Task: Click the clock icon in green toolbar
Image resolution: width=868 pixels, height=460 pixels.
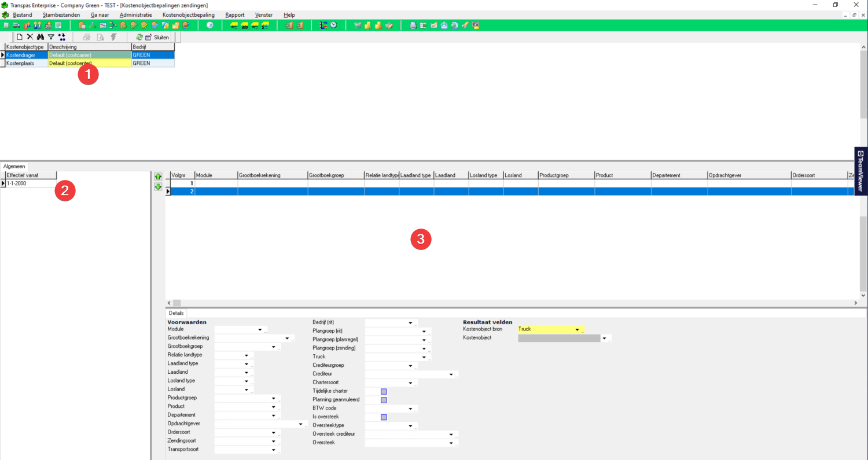Action: [x=334, y=25]
